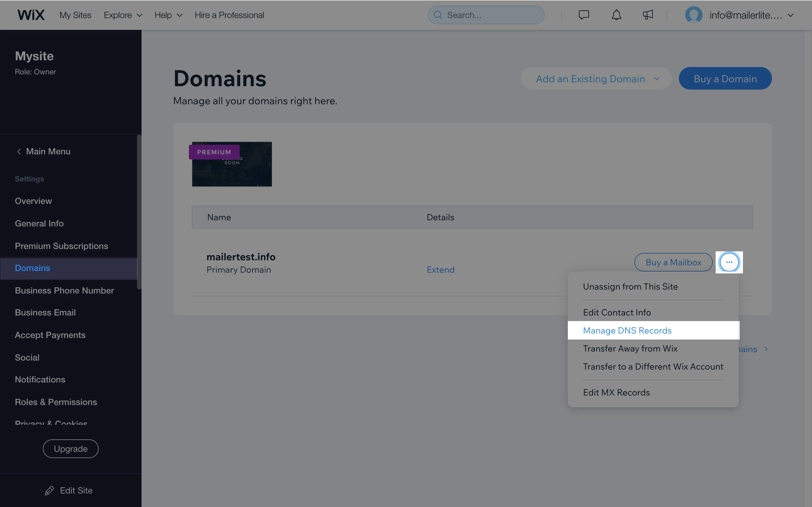Click the Wix logo
Viewport: 812px width, 507px height.
(x=31, y=15)
